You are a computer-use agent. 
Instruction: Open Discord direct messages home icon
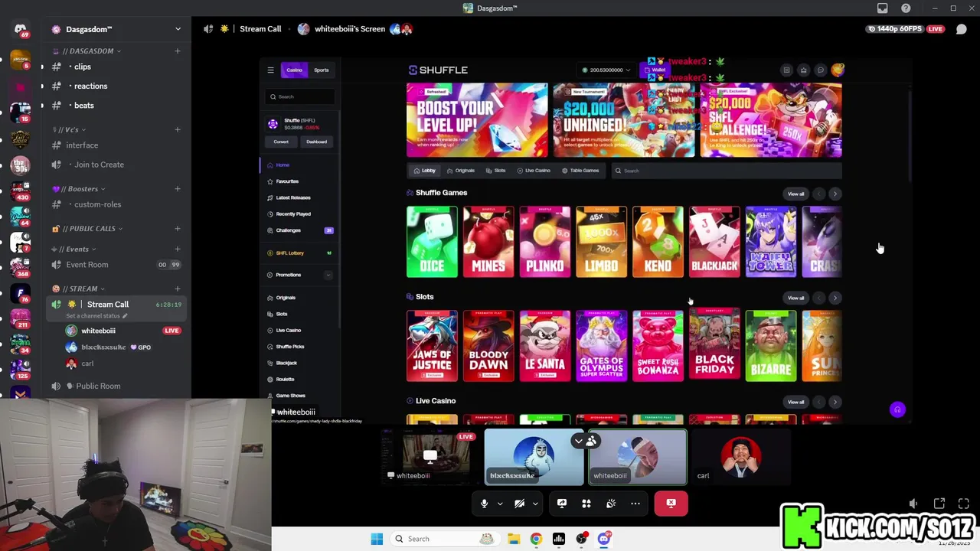[21, 29]
